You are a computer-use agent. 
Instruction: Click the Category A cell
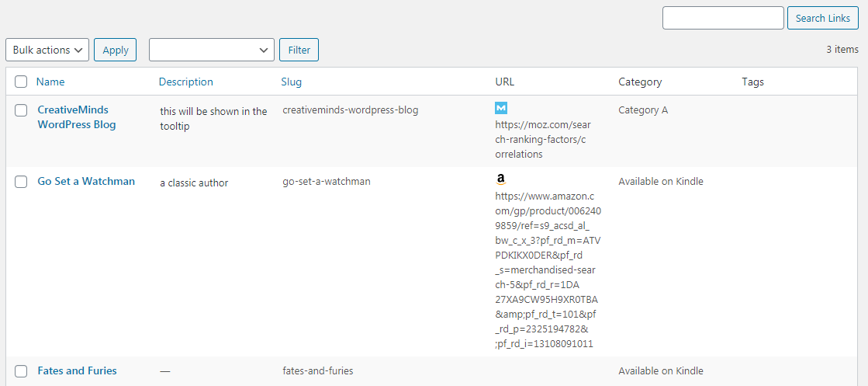[x=643, y=110]
